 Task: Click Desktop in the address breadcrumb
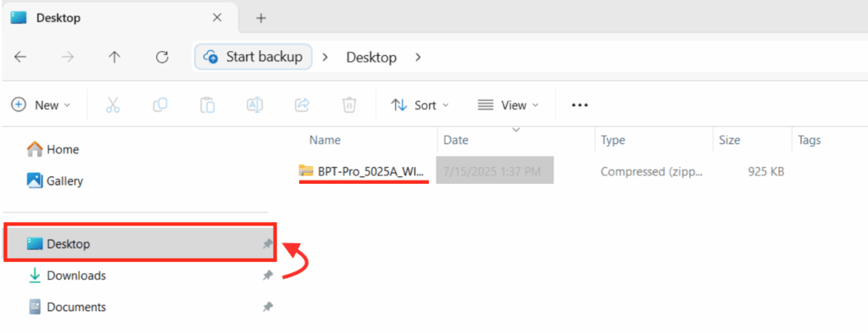pyautogui.click(x=371, y=57)
